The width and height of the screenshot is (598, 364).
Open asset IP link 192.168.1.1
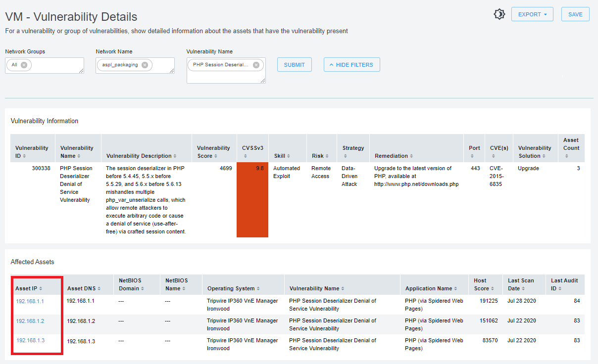(x=30, y=301)
